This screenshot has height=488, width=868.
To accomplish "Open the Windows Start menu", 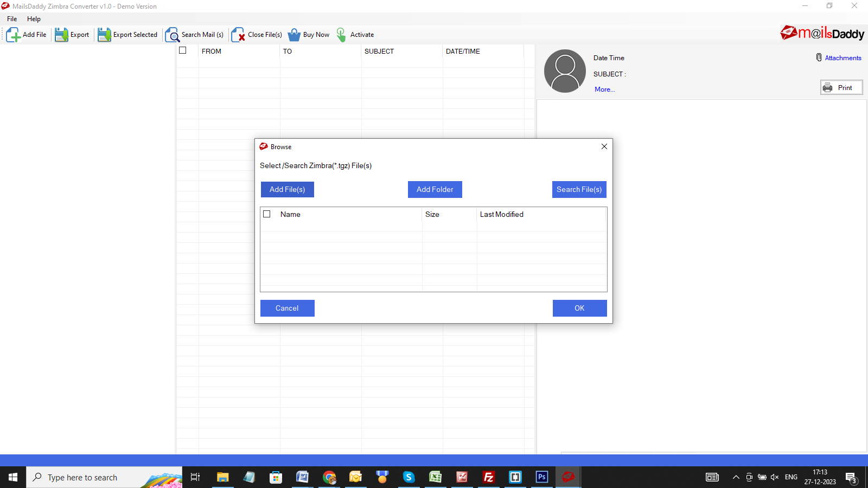I will [13, 477].
